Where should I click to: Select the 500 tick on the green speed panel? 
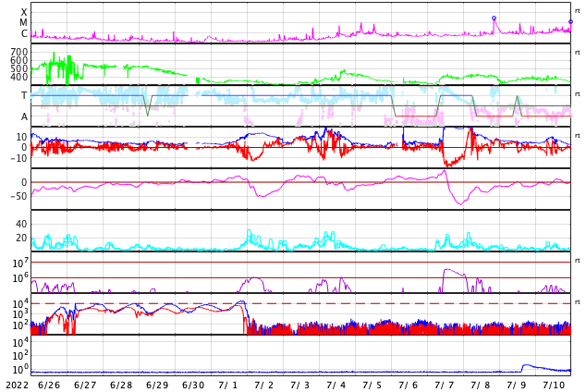pos(19,68)
